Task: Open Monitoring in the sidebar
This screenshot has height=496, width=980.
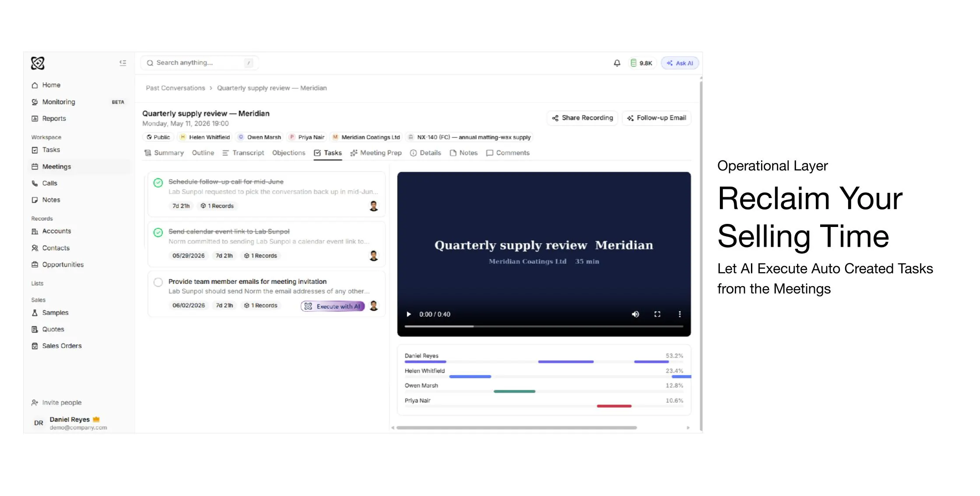Action: click(59, 102)
